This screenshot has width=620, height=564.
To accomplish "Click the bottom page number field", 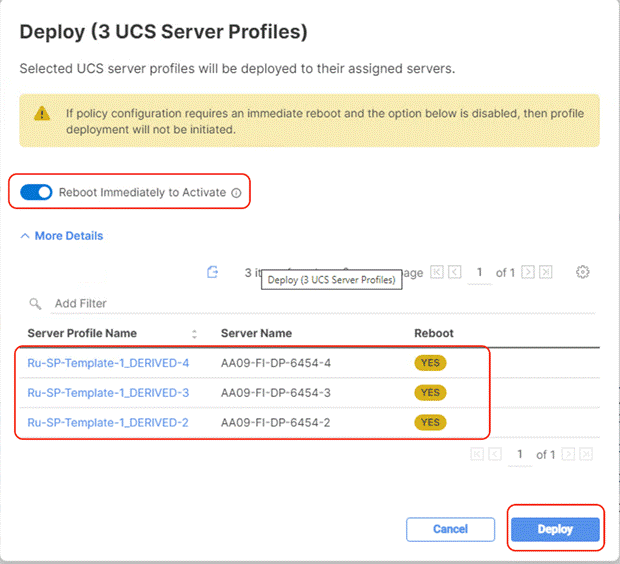I will point(518,455).
